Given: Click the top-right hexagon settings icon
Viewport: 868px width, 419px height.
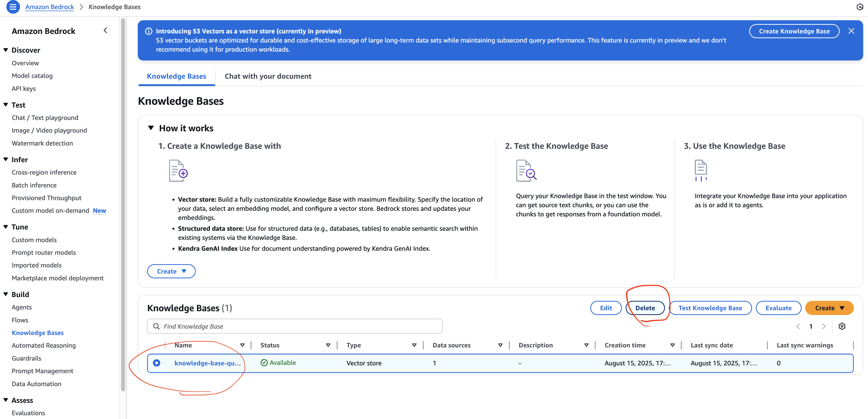Looking at the screenshot, I should [860, 7].
